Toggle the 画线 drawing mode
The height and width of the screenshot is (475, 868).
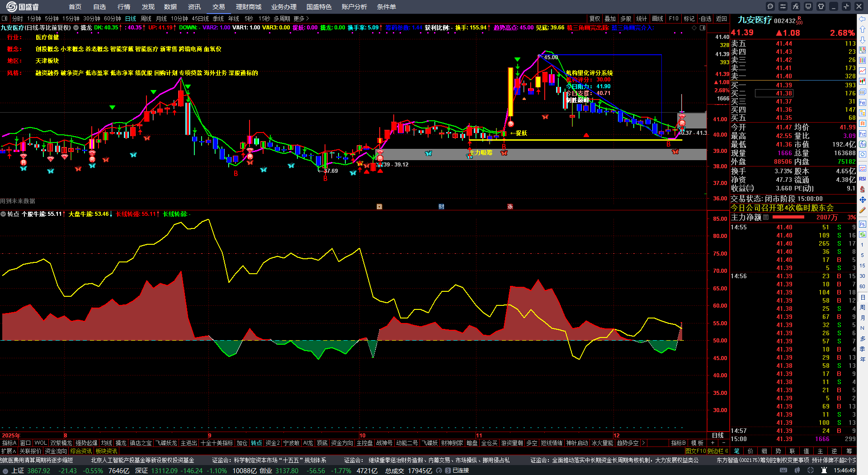(x=657, y=19)
